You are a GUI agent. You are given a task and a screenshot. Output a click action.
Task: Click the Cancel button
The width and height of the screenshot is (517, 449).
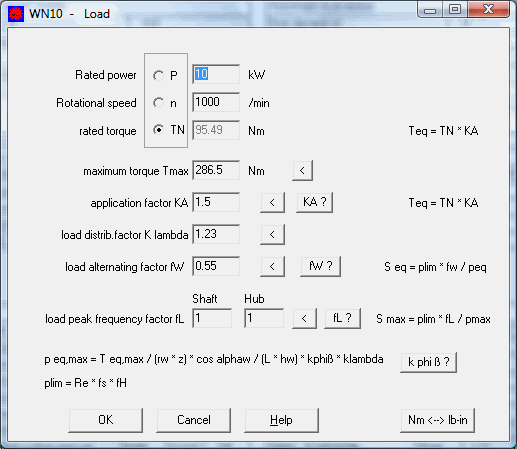tap(194, 420)
